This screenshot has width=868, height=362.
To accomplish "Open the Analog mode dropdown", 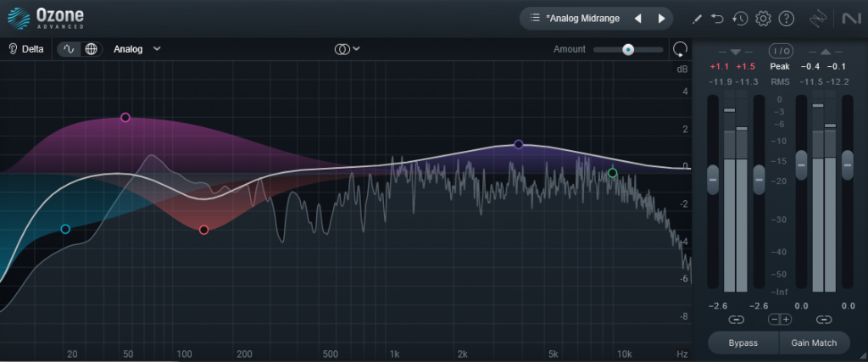I will 137,48.
